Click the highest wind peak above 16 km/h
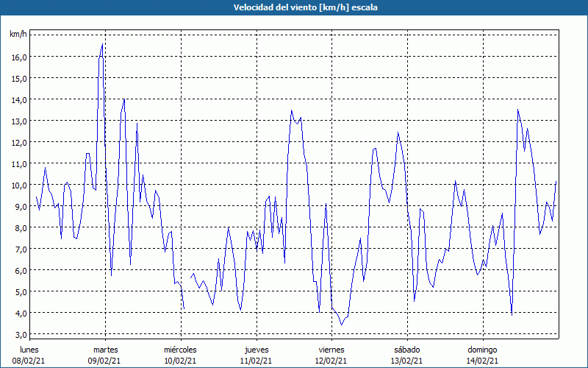Screen dimensions: 588x368 102,44
